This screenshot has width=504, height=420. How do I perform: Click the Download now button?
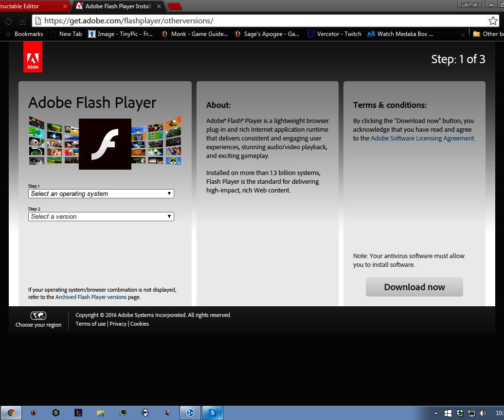414,287
